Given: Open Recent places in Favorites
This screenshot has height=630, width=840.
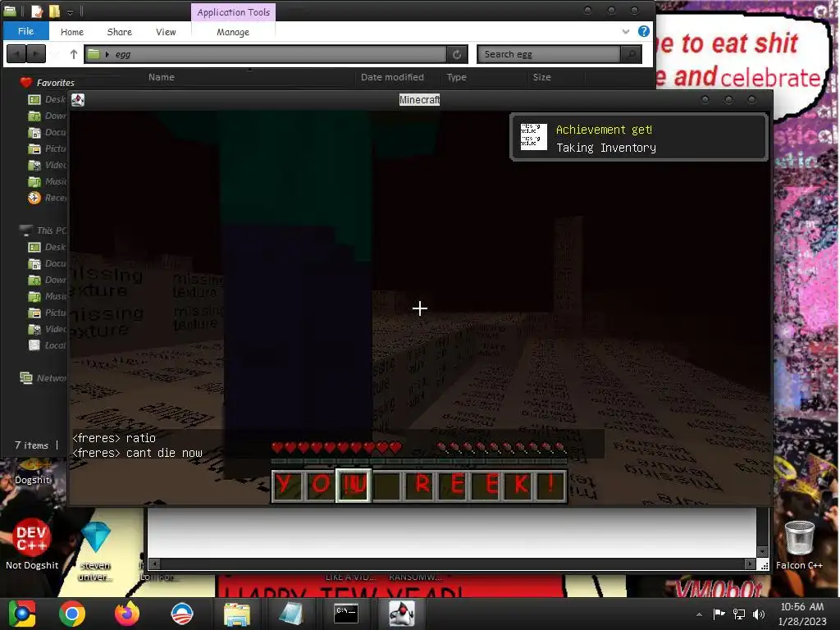Looking at the screenshot, I should coord(47,198).
